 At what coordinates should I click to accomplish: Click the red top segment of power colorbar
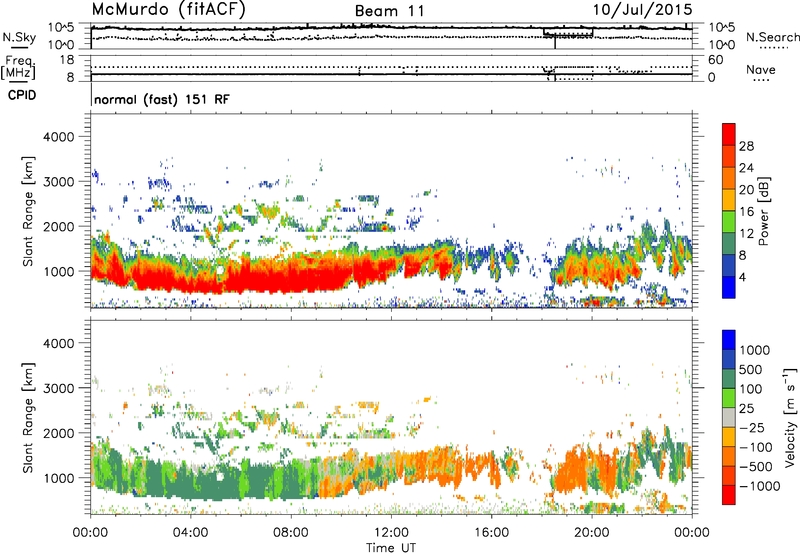(x=729, y=134)
